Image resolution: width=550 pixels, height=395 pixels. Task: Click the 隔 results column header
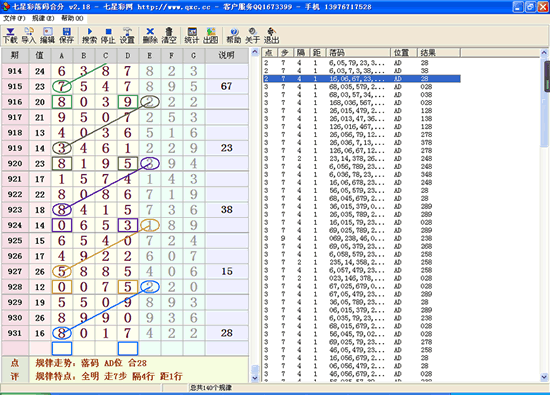301,53
